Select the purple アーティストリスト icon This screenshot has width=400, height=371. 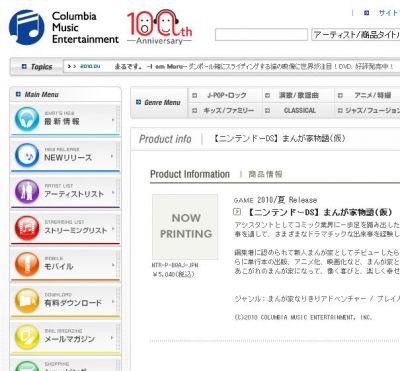(27, 191)
